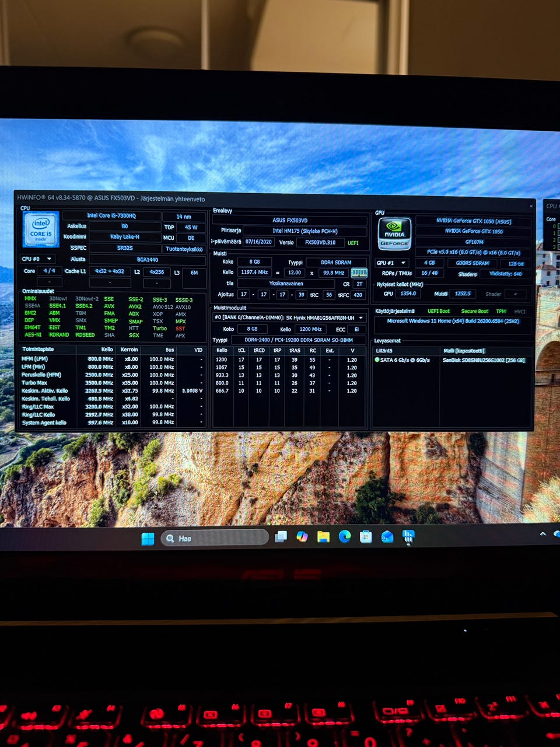Click the Liitäntä column header
The image size is (560, 747).
click(384, 351)
